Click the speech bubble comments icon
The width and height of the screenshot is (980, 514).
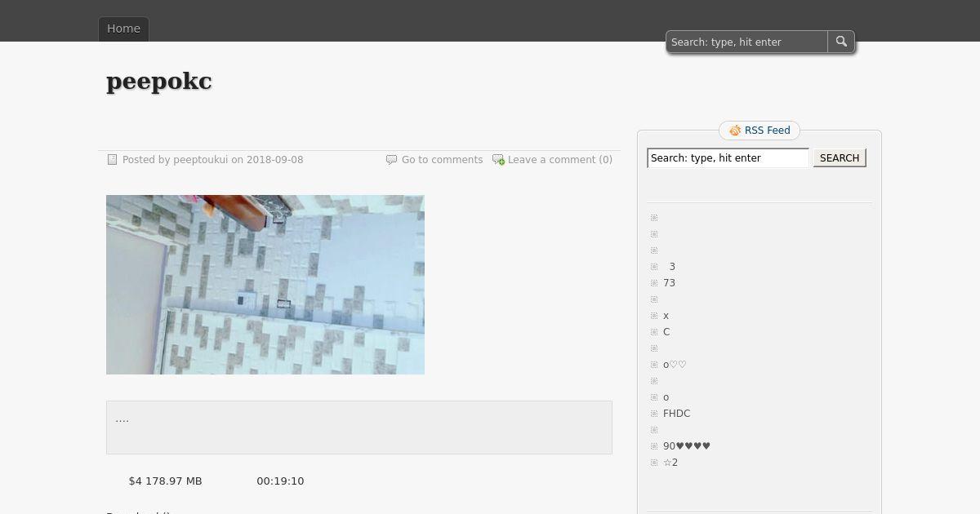(391, 160)
